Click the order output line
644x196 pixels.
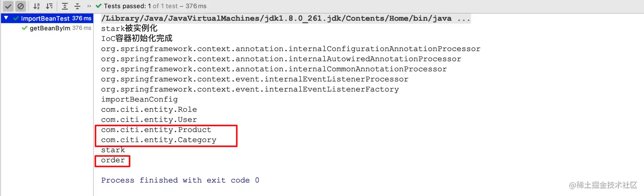pyautogui.click(x=113, y=160)
